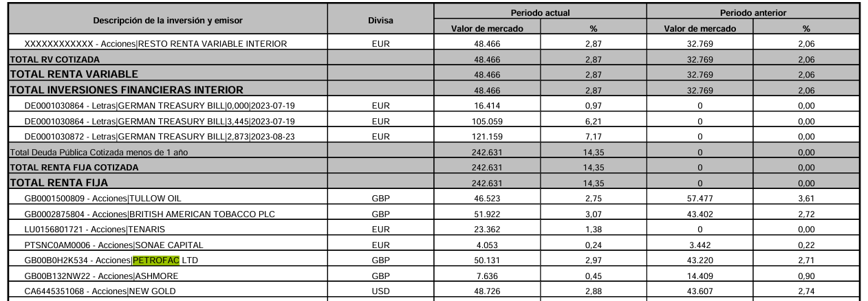Select the TOTAL RENTA VARIABLE row label
868x301 pixels.
(74, 74)
